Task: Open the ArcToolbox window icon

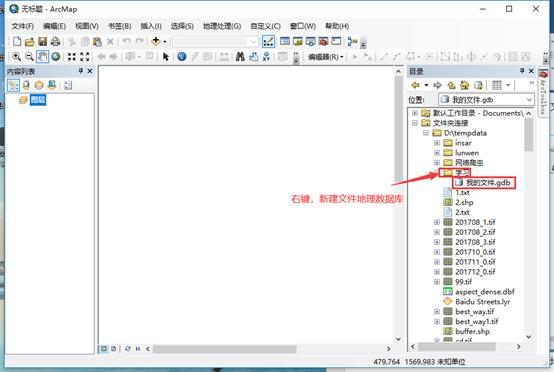Action: coord(323,41)
